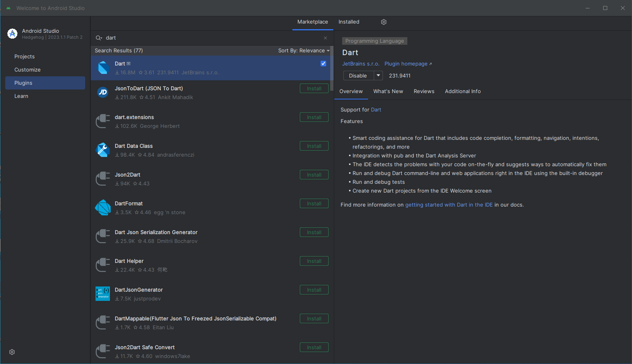Screen dimensions: 632x364
Task: Click the Dart Data Class wrench icon
Action: tap(103, 150)
